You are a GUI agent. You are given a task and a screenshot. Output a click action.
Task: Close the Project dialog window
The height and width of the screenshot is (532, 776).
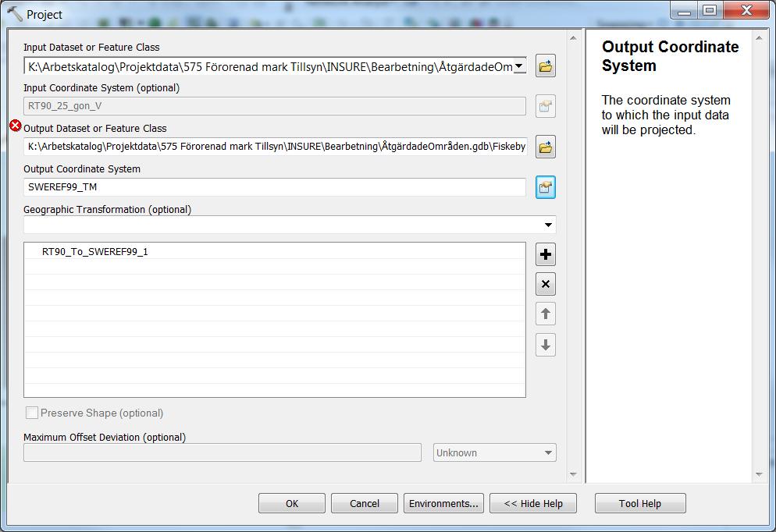pos(747,10)
